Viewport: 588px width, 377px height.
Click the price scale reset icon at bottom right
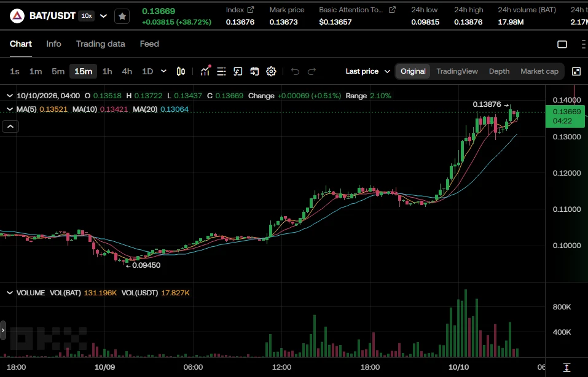point(566,367)
